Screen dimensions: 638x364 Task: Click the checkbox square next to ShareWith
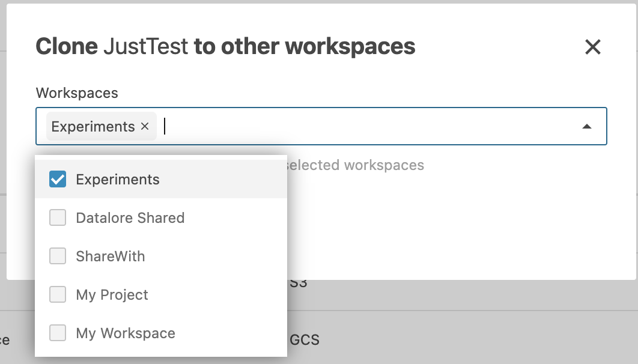58,256
